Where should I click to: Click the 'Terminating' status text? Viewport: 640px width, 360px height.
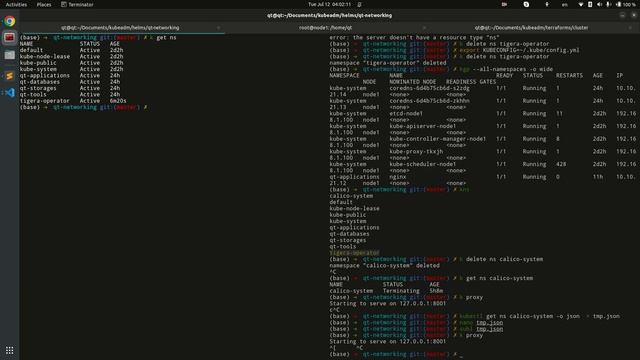coord(401,291)
